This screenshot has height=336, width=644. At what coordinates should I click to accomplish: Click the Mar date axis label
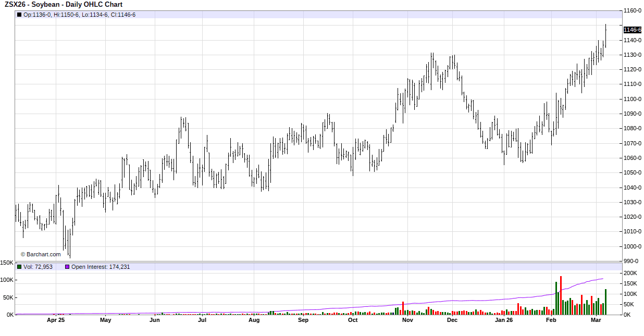(597, 320)
